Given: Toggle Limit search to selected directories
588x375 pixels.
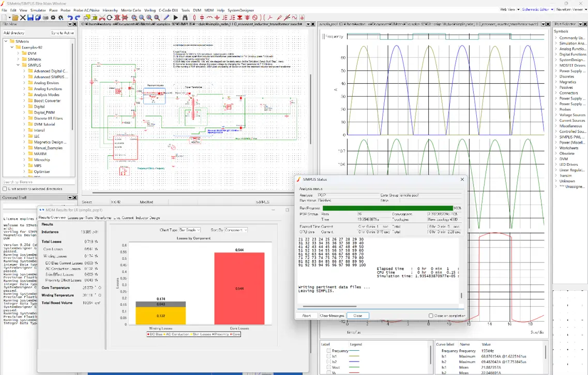Looking at the screenshot, I should [5, 189].
